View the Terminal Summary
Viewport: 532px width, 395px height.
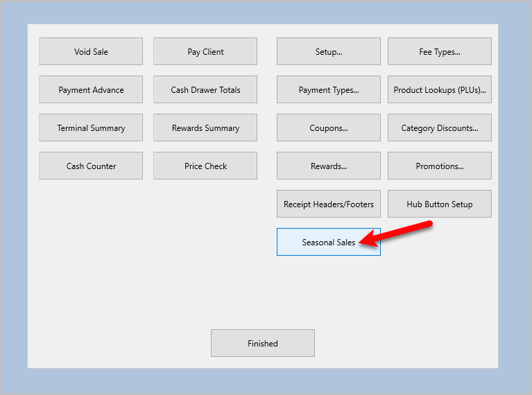[x=91, y=128]
